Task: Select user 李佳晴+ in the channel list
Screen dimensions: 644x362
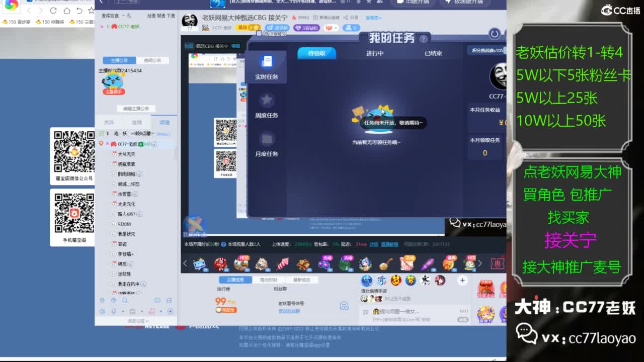Action: pyautogui.click(x=125, y=254)
